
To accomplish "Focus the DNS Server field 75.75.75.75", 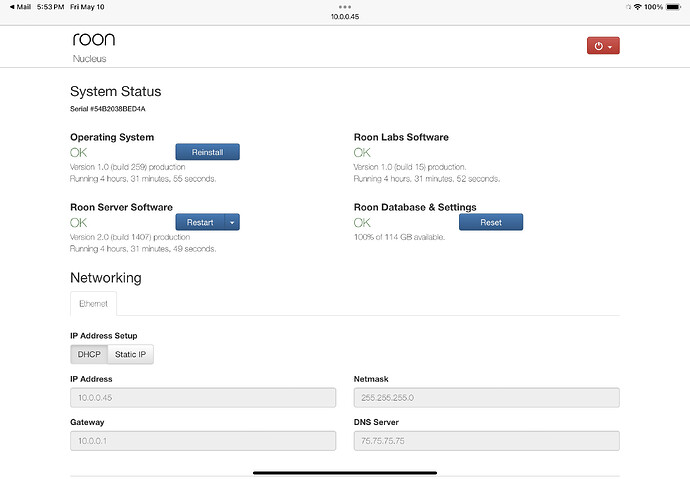I will 487,441.
